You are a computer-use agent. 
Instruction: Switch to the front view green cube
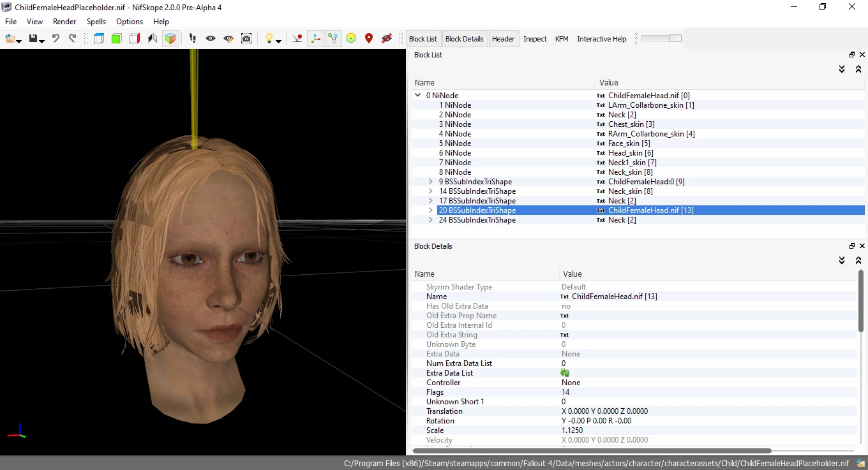[x=116, y=39]
